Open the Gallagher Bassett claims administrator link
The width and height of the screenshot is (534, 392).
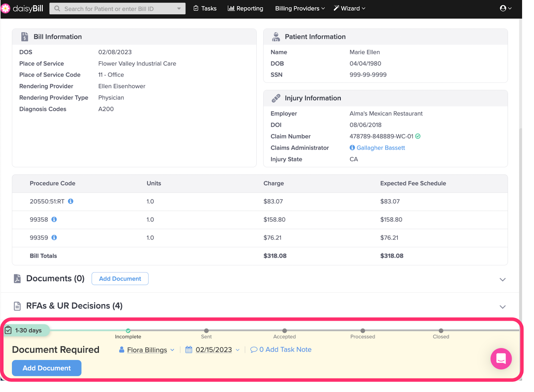point(380,148)
